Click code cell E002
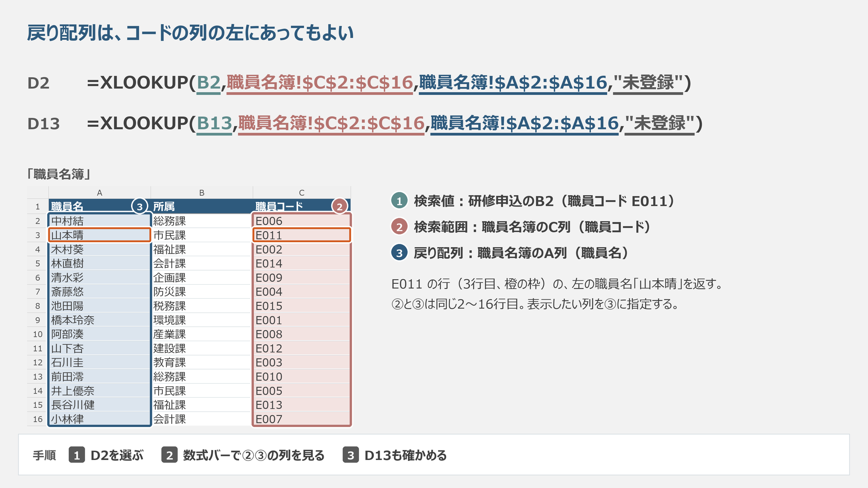This screenshot has height=488, width=868. [x=302, y=249]
